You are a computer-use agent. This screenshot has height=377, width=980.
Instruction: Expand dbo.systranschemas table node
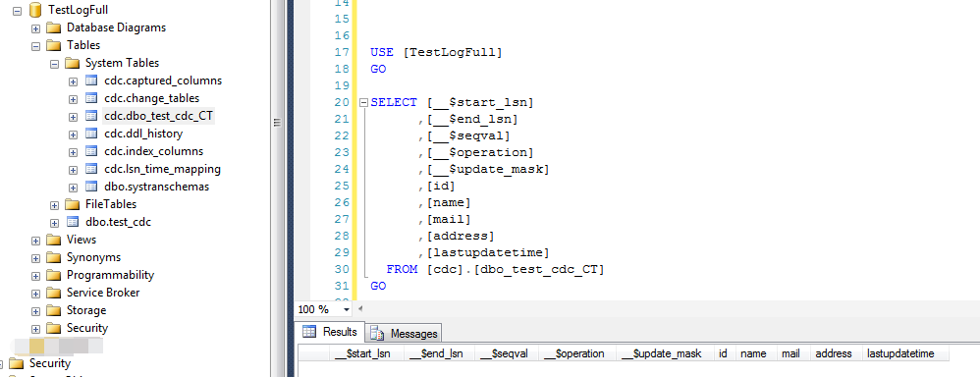pyautogui.click(x=73, y=187)
